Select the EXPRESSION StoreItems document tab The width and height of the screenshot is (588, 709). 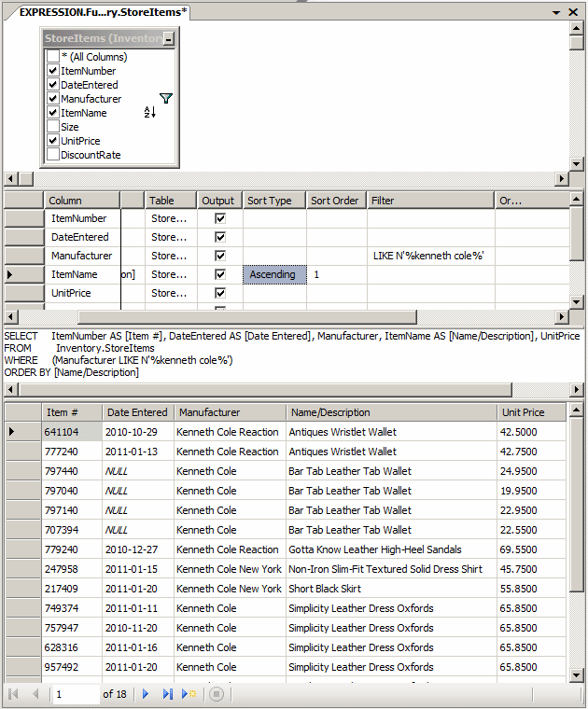pyautogui.click(x=103, y=12)
